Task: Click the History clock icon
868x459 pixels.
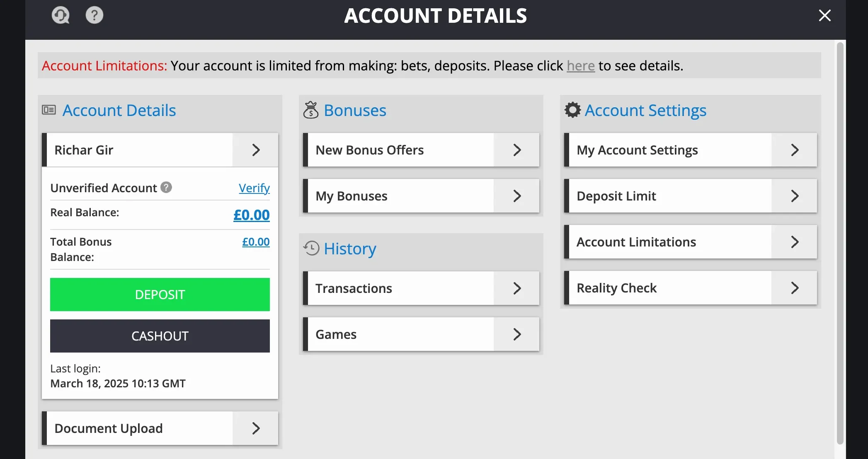Action: coord(311,248)
